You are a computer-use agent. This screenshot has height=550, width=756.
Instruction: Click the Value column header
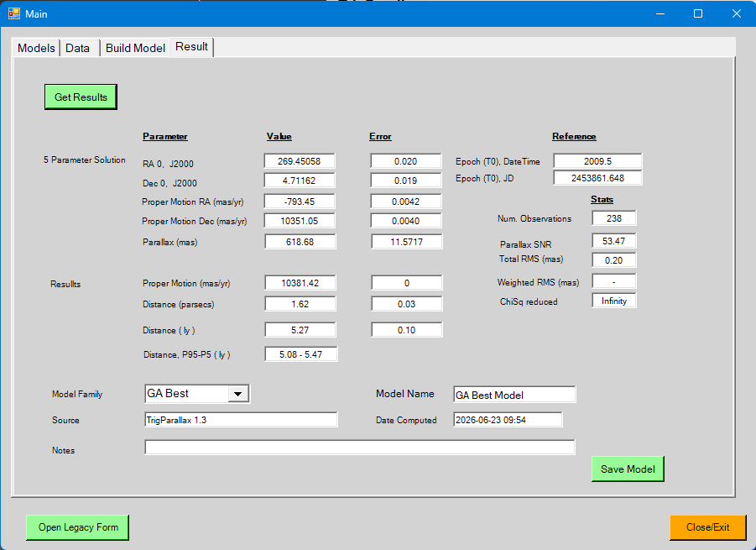click(279, 137)
